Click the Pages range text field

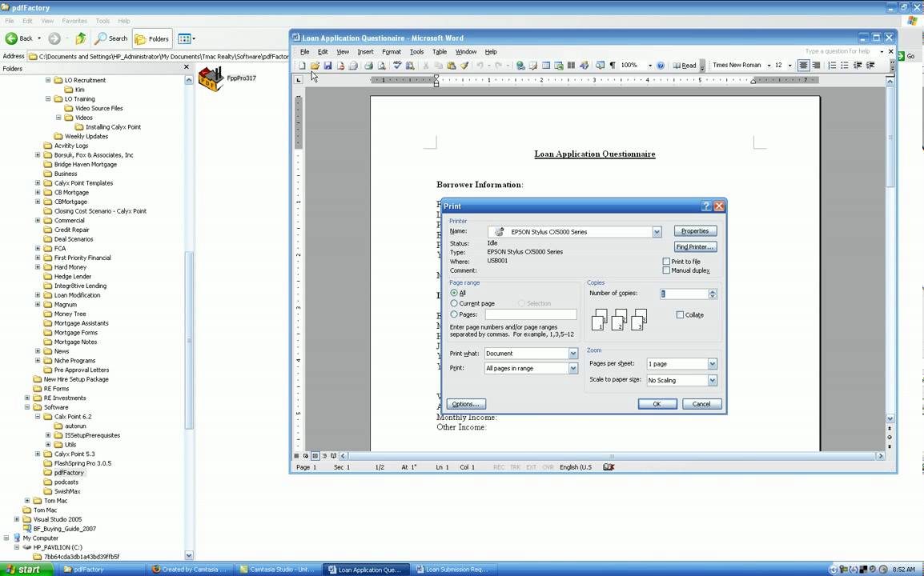point(530,314)
